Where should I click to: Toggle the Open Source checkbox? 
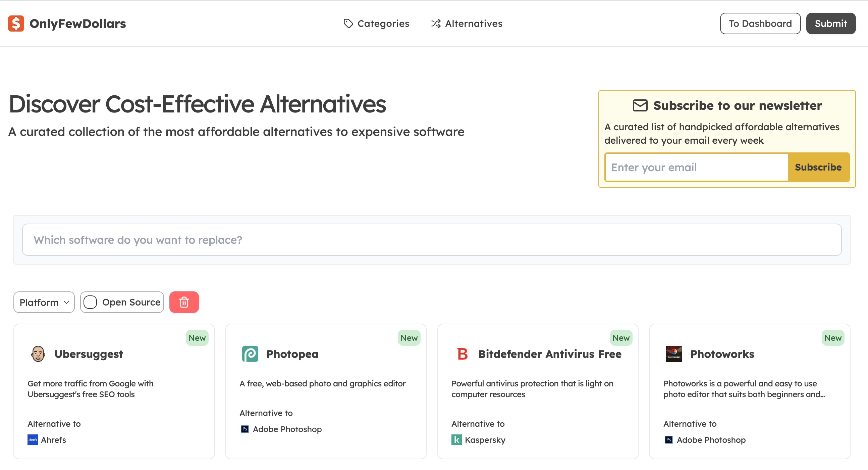point(90,302)
